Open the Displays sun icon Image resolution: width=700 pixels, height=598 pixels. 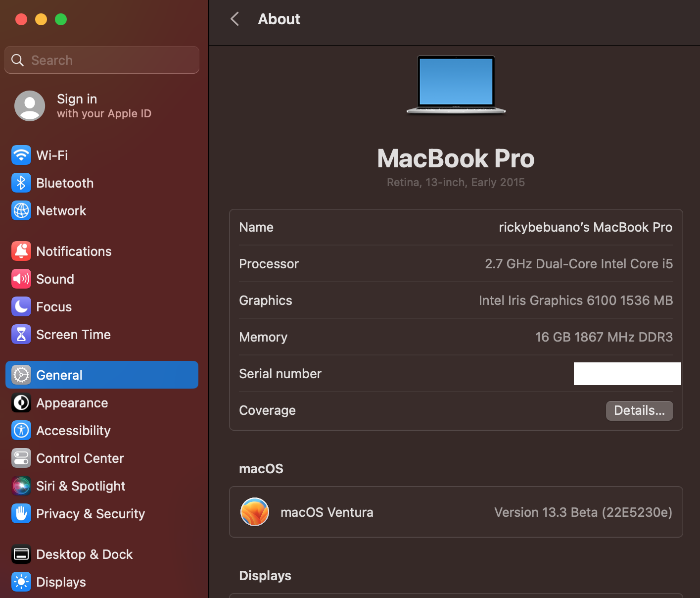coord(21,582)
